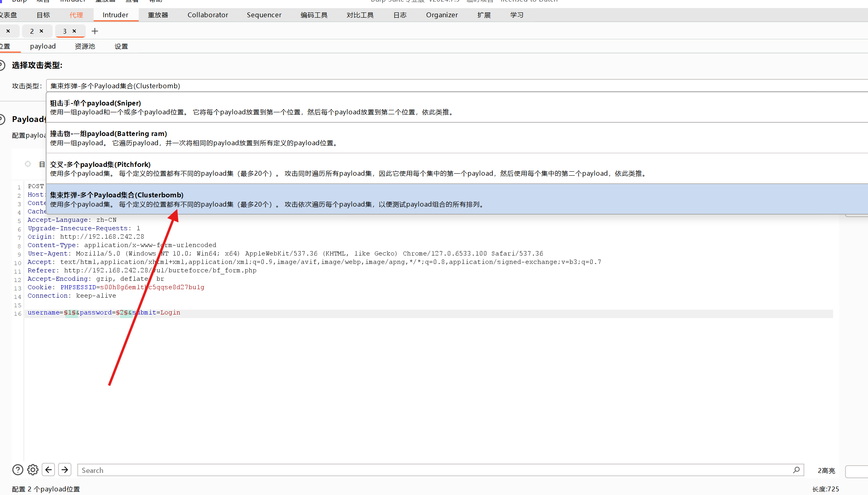Close Intruder tab 3

click(74, 31)
